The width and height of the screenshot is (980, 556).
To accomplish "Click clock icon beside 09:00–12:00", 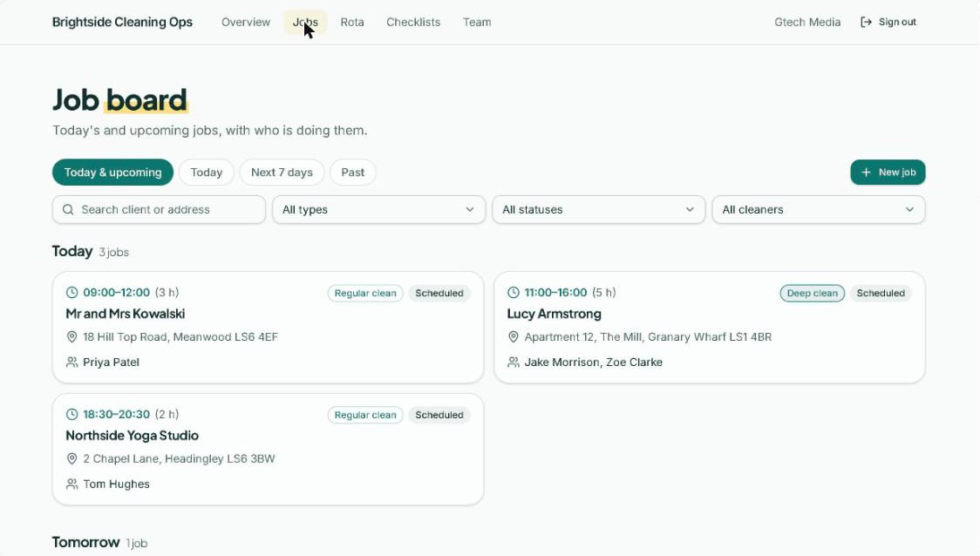I will [x=71, y=292].
